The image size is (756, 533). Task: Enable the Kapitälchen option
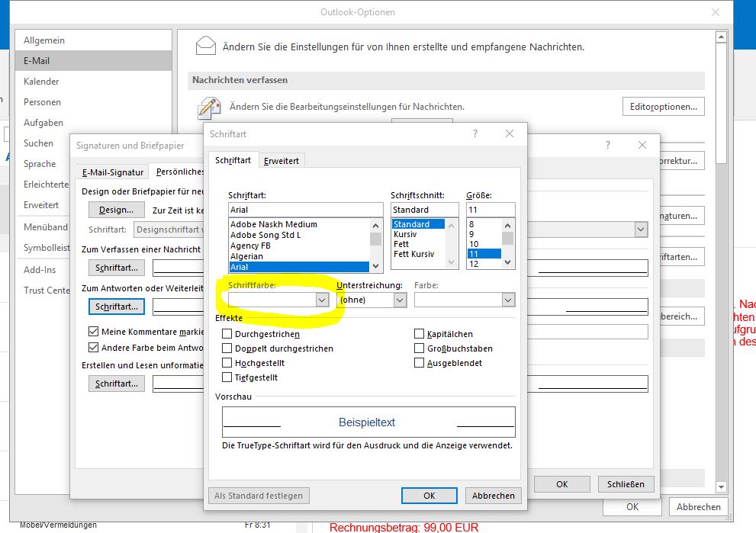[419, 334]
